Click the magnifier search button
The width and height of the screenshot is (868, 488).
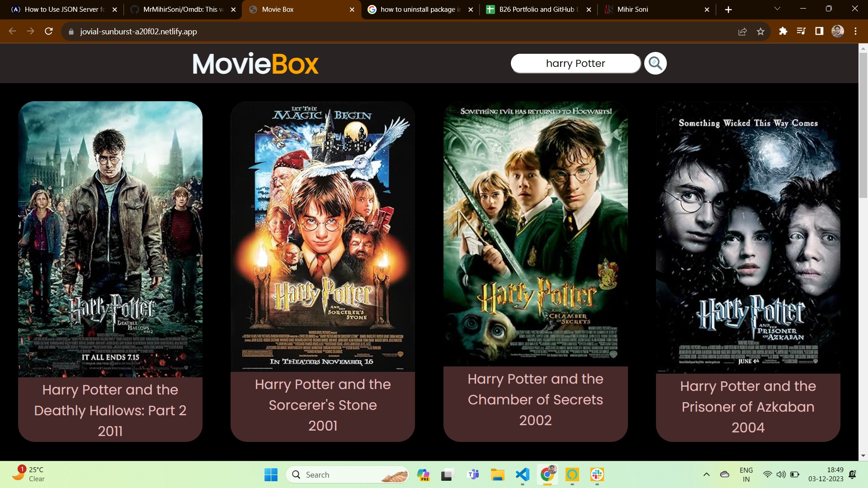(655, 63)
